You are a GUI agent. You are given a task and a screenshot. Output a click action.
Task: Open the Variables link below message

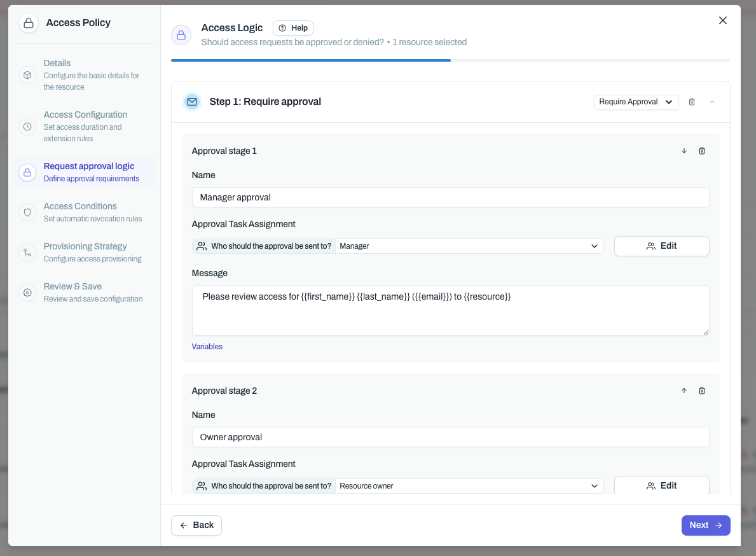(x=207, y=347)
